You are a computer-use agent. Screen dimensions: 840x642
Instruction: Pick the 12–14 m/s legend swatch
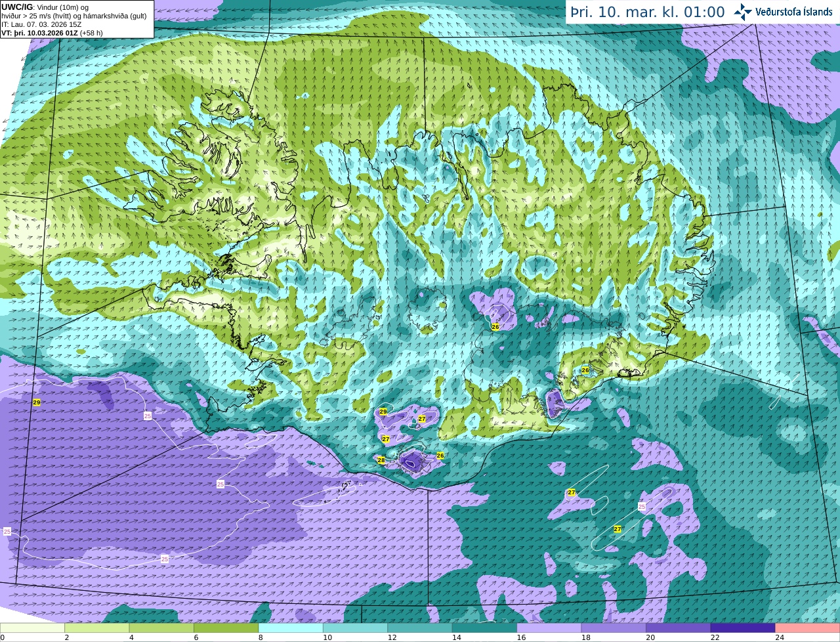(420, 628)
